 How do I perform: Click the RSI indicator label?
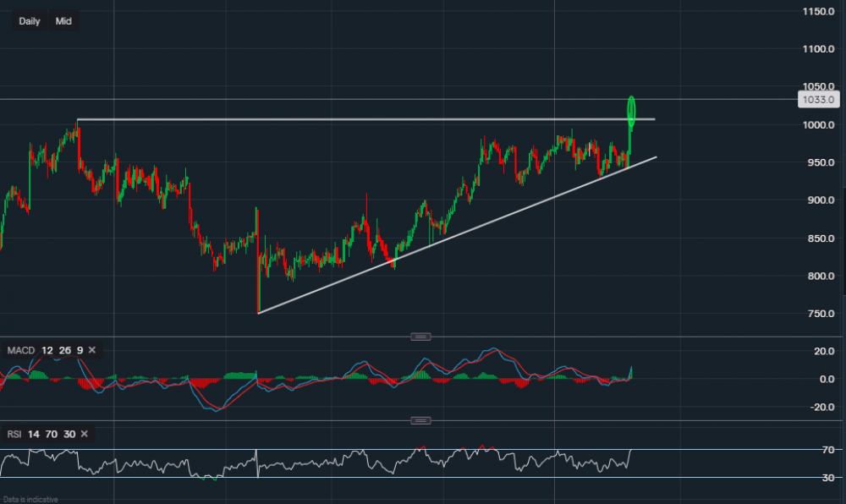[14, 434]
